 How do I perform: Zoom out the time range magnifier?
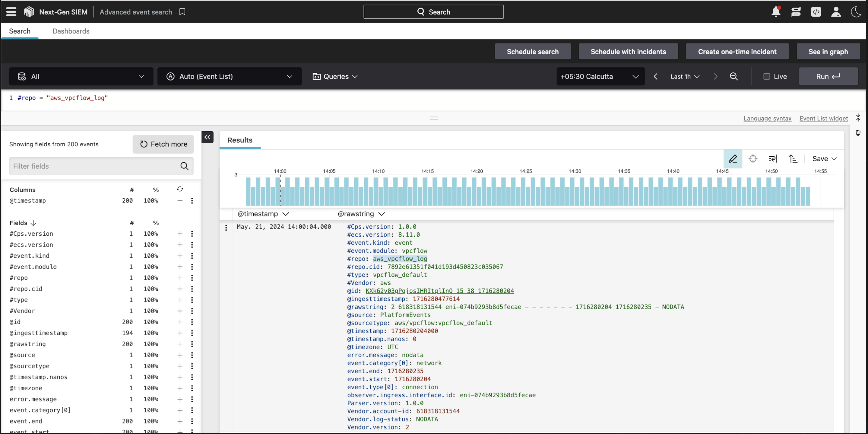(x=733, y=77)
